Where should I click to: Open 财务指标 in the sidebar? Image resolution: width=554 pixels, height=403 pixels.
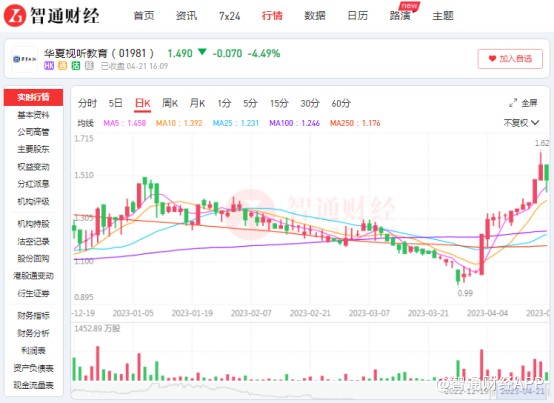[x=34, y=315]
